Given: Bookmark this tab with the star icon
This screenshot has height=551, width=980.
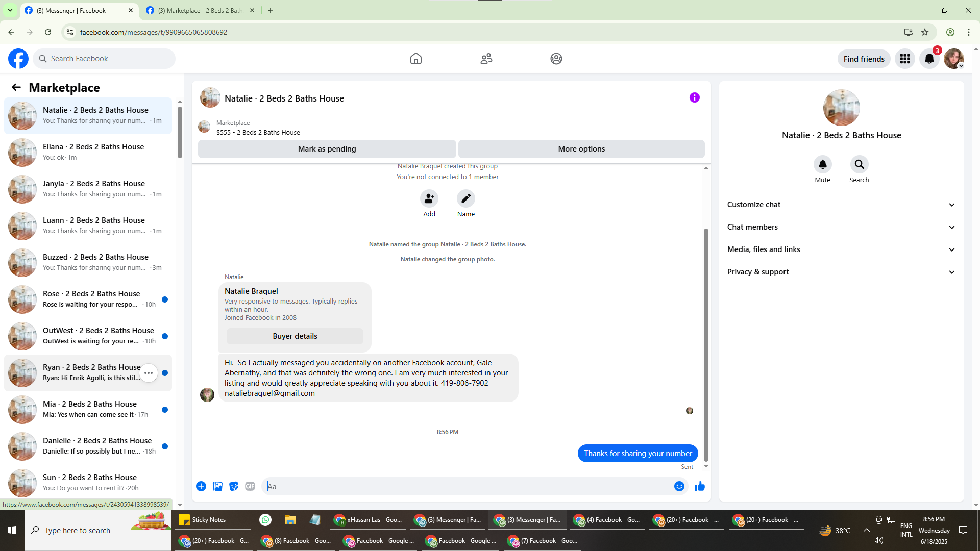Looking at the screenshot, I should [925, 32].
